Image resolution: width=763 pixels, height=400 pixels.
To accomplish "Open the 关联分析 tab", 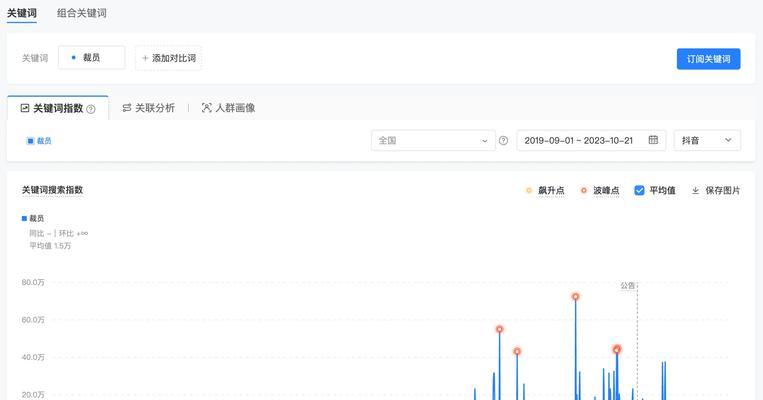I will (x=148, y=108).
